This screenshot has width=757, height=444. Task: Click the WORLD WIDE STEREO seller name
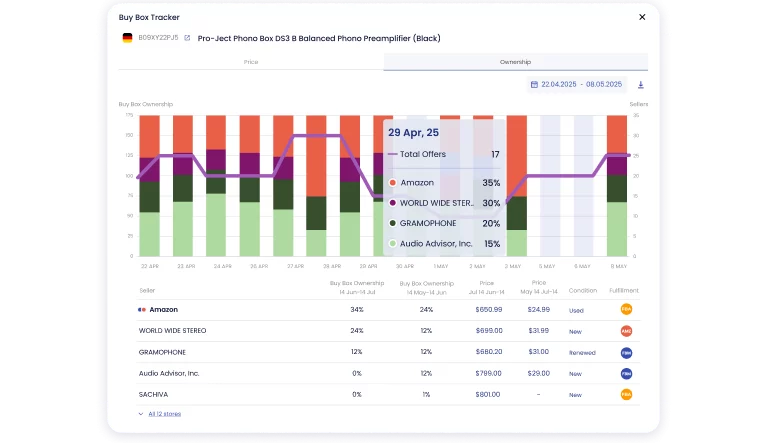pos(172,331)
